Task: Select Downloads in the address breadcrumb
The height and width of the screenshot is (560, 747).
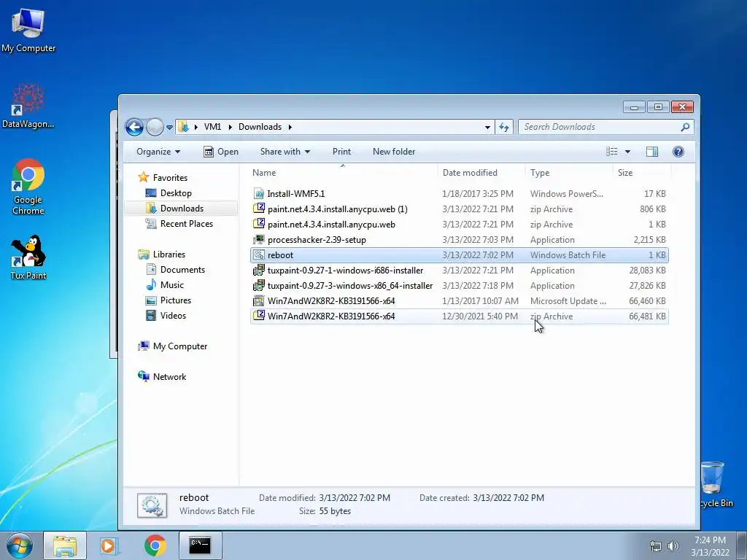Action: pyautogui.click(x=260, y=127)
